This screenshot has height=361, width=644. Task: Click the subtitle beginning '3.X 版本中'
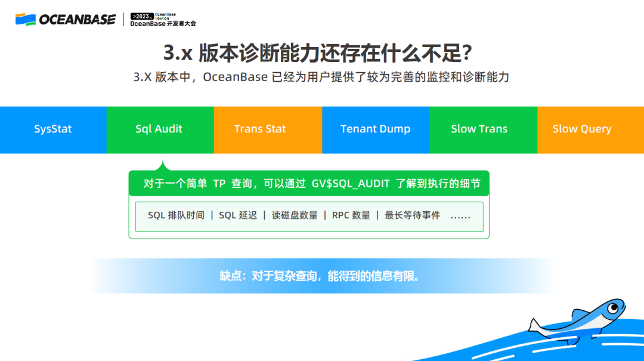(321, 77)
